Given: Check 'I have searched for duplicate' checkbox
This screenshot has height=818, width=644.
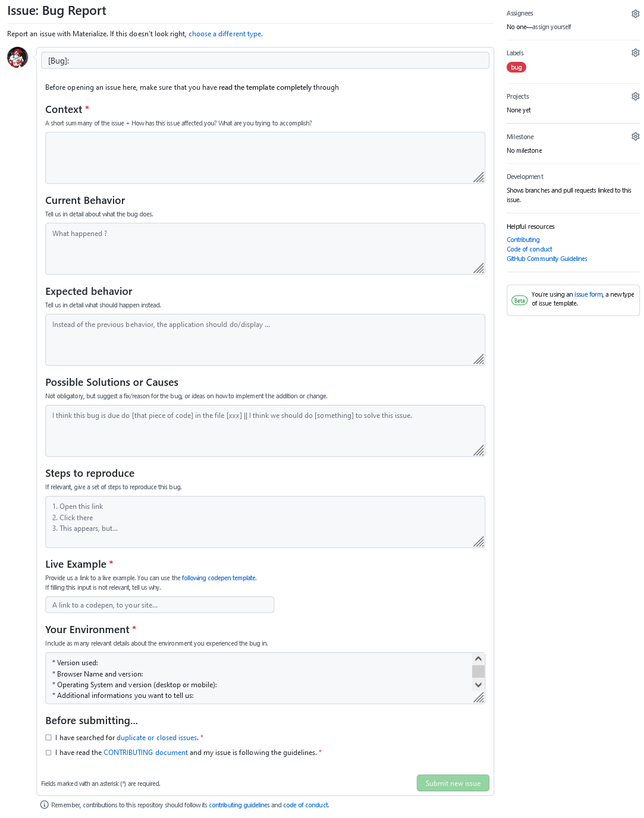Looking at the screenshot, I should 49,738.
